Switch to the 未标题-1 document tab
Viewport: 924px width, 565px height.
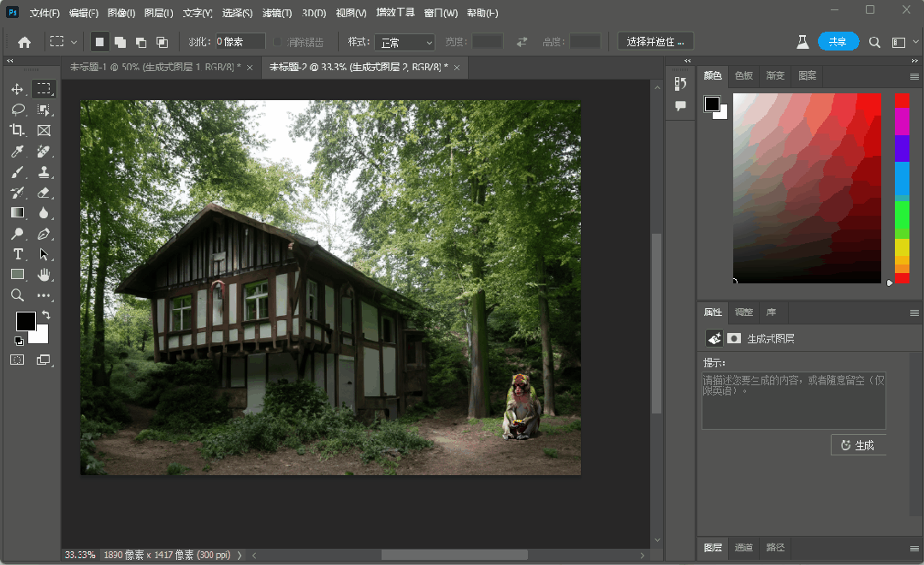(154, 68)
